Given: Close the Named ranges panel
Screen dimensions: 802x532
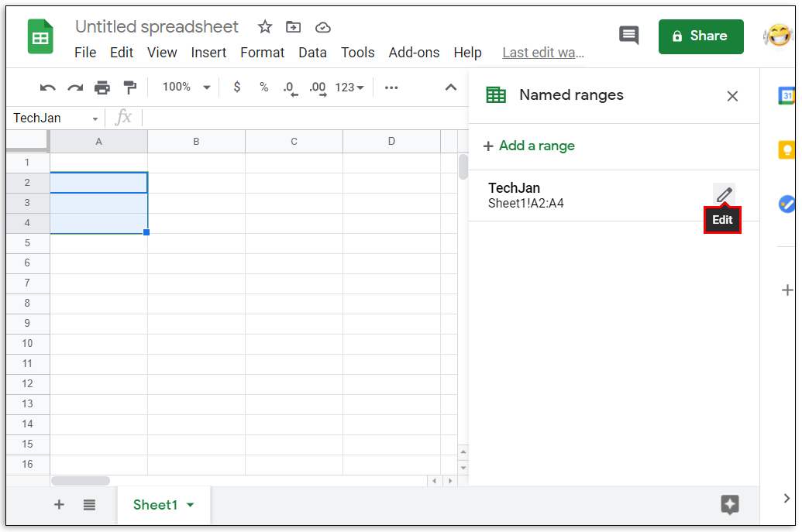Looking at the screenshot, I should click(x=732, y=96).
